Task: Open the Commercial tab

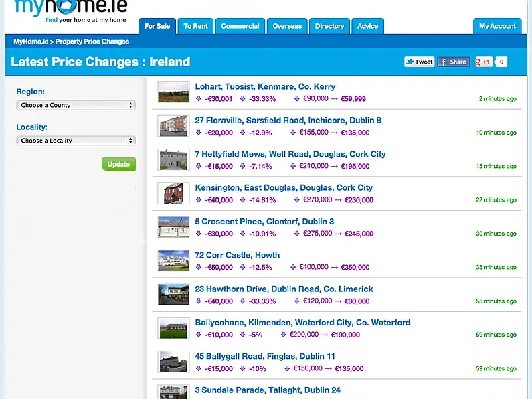Action: [x=240, y=26]
